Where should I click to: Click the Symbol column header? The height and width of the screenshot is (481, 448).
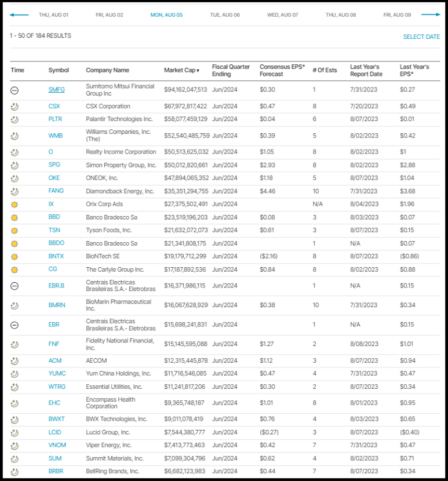[59, 70]
